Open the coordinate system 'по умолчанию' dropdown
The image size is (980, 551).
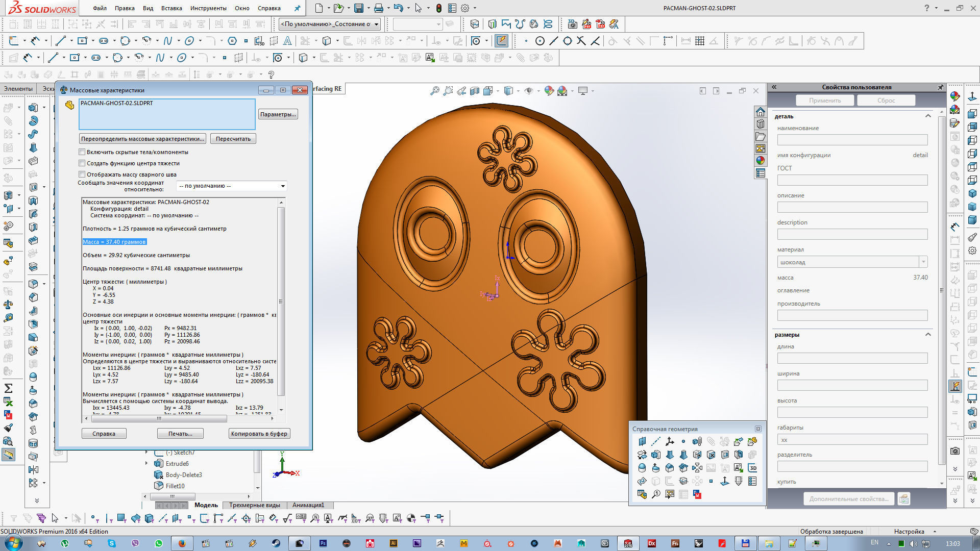coord(232,186)
